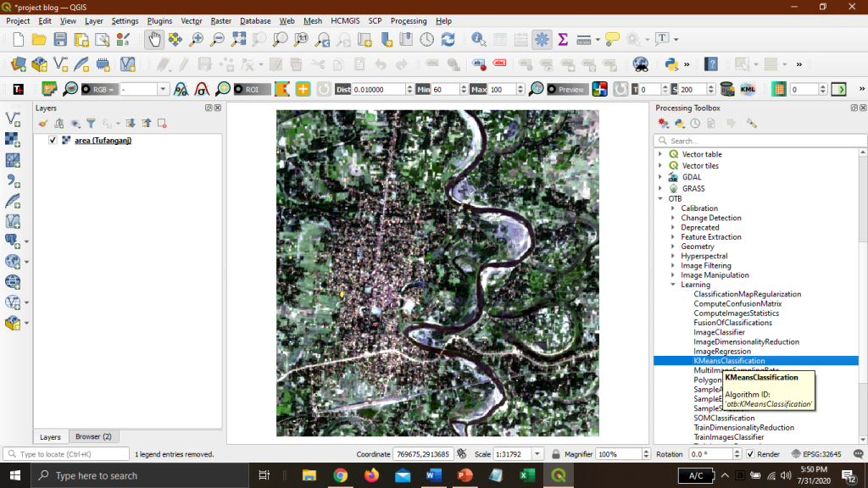Viewport: 868px width, 488px height.
Task: Save the project with the floppy disk icon
Action: pos(60,39)
